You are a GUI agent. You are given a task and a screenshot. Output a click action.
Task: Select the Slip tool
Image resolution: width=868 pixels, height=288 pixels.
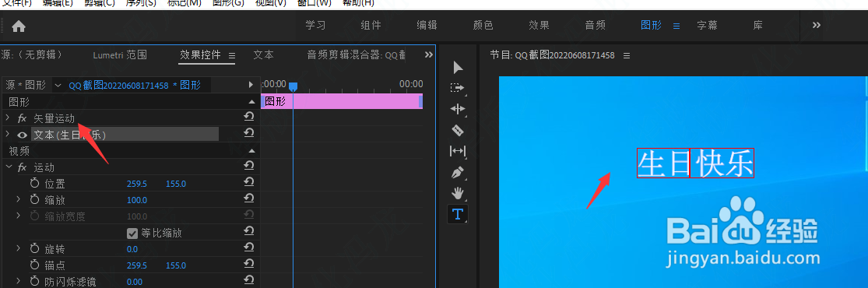coord(458,151)
